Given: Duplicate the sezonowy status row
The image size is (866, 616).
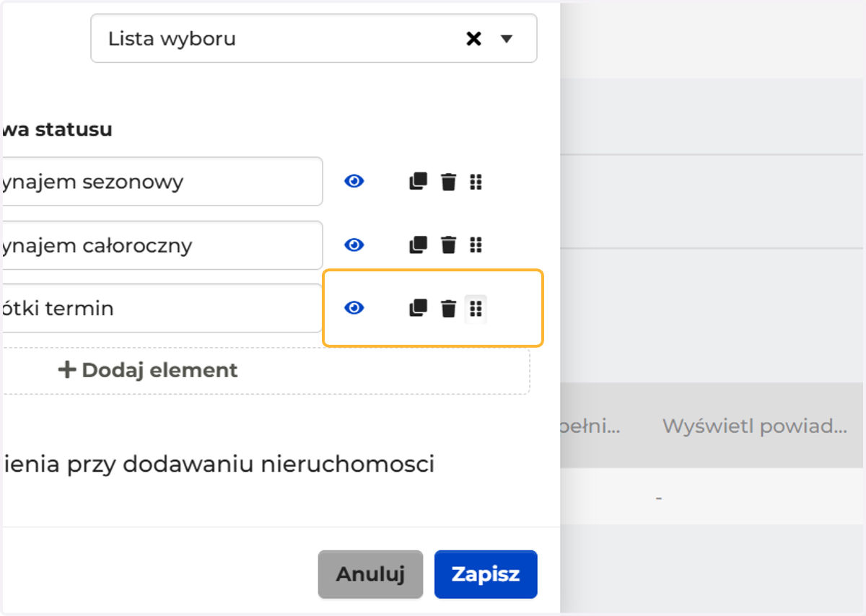Looking at the screenshot, I should 418,182.
